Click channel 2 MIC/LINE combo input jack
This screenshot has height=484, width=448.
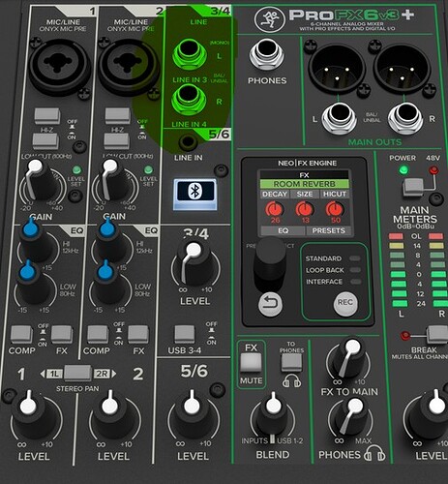coord(128,66)
